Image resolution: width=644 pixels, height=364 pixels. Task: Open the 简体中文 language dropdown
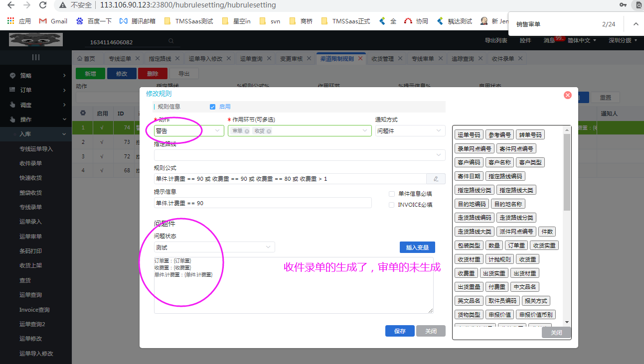coord(582,40)
